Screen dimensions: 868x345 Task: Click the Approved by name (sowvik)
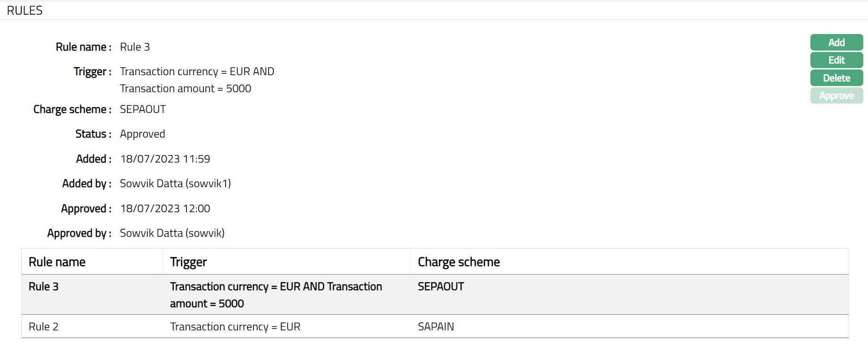click(x=172, y=233)
